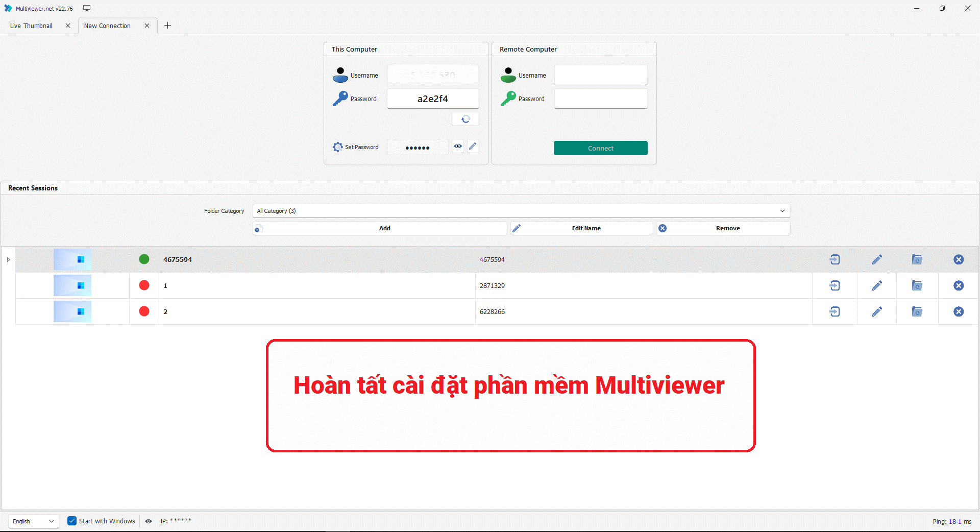Switch to the Live Thumbnail tab
This screenshot has width=980, height=532.
tap(31, 26)
